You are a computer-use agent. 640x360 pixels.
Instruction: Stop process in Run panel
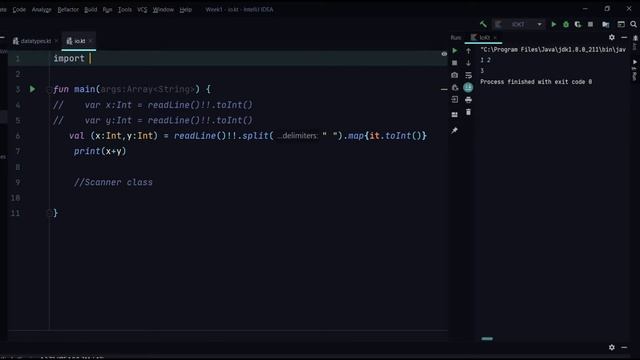click(454, 63)
